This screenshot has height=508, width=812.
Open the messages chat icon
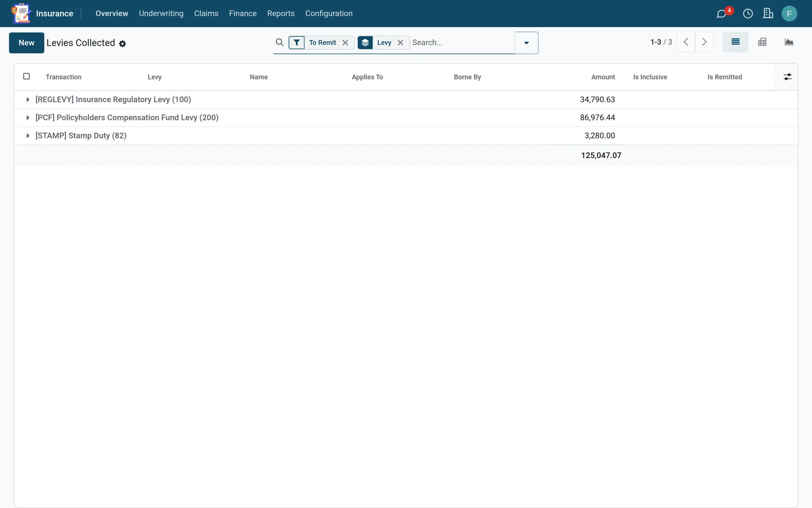point(721,14)
